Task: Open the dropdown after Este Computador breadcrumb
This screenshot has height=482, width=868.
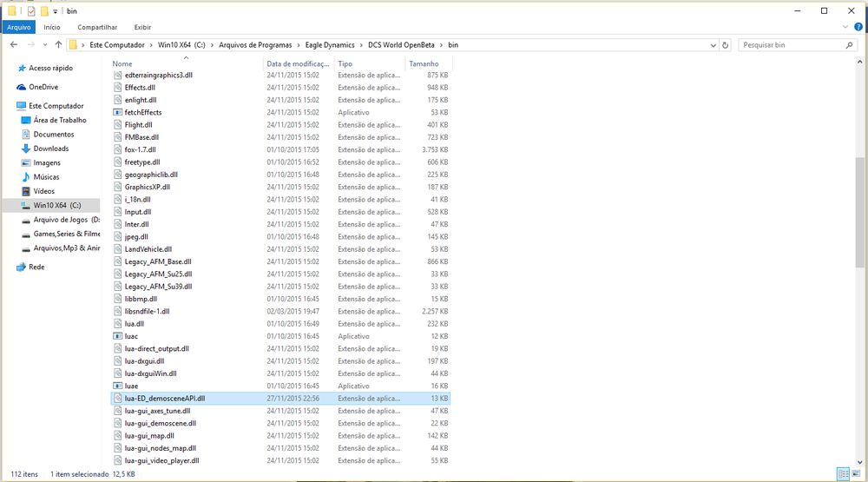Action: pyautogui.click(x=151, y=45)
